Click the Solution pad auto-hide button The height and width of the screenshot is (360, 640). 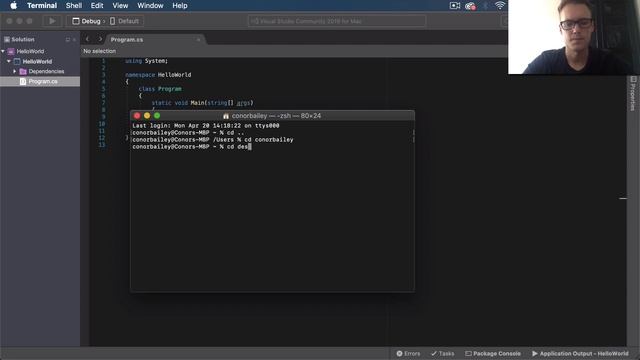click(x=67, y=40)
